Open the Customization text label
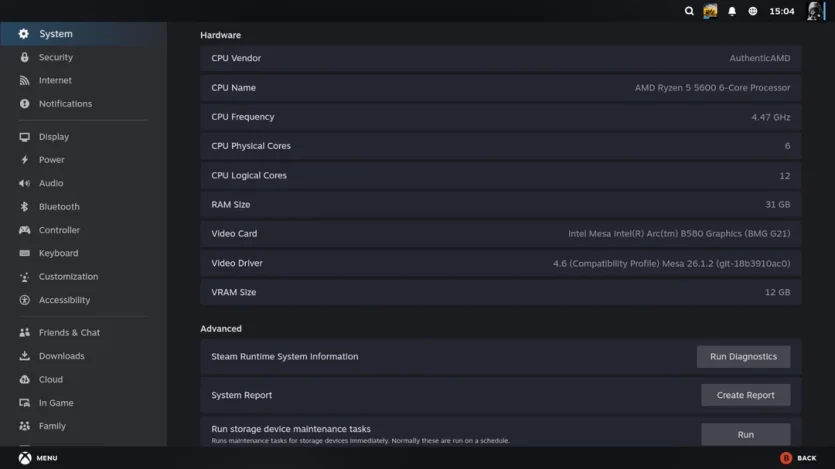The width and height of the screenshot is (835, 469). pyautogui.click(x=68, y=277)
